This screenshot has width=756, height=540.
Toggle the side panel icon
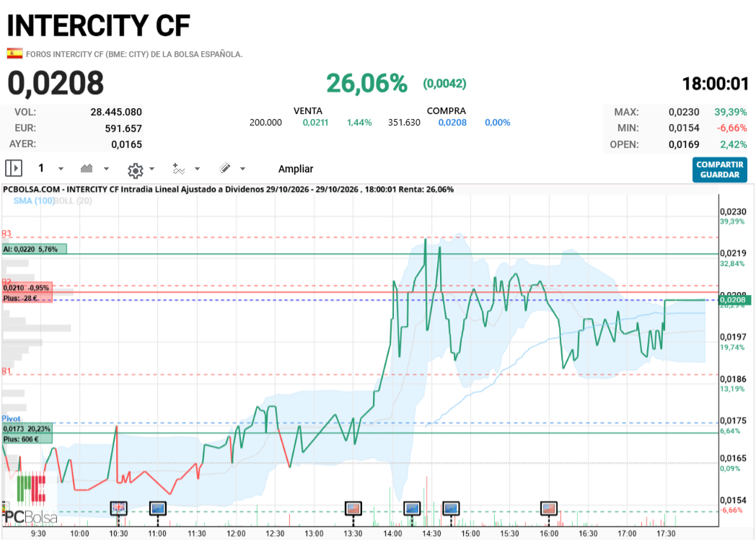(x=14, y=168)
